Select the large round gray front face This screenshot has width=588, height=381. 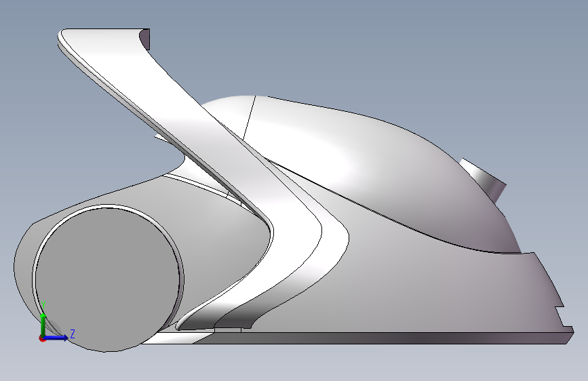click(x=107, y=279)
